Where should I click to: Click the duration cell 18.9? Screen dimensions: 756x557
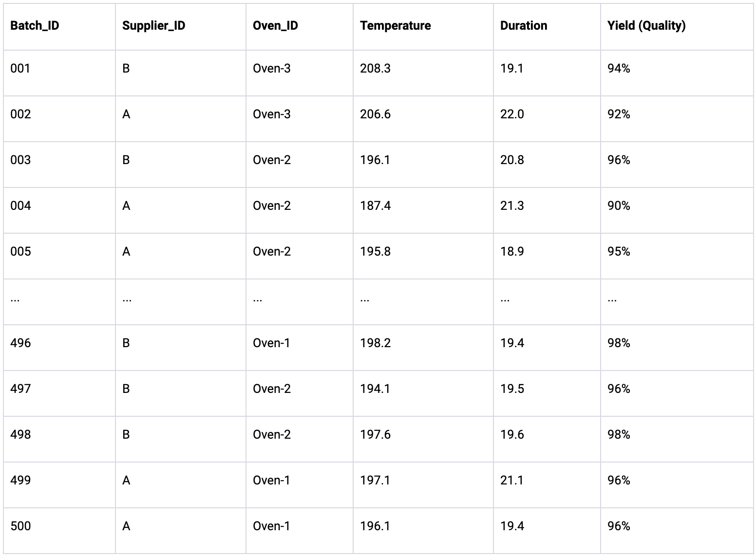pyautogui.click(x=512, y=252)
